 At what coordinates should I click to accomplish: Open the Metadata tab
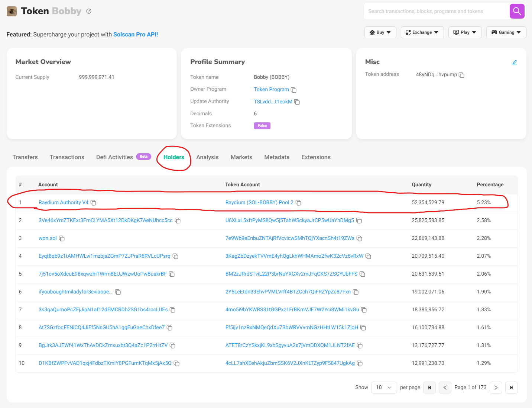click(277, 157)
